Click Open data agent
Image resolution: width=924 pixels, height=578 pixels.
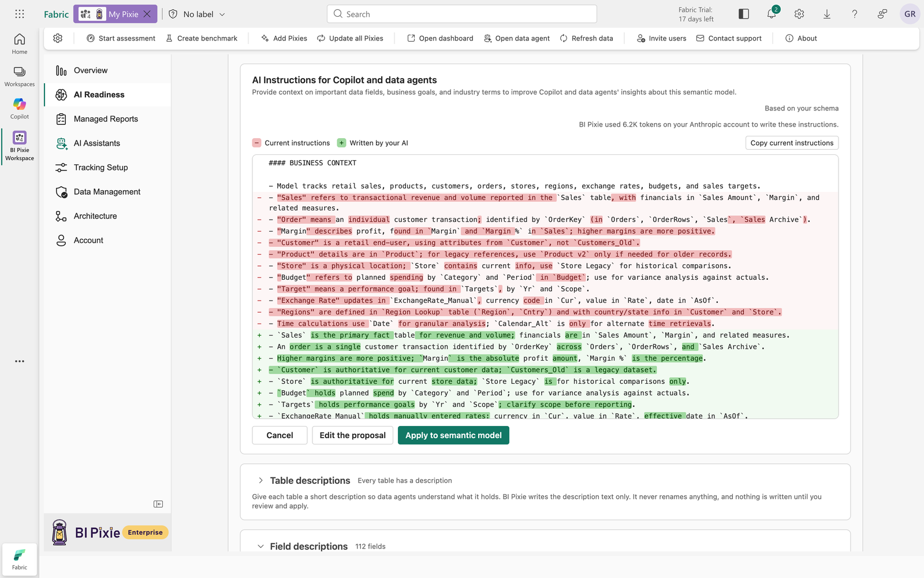pos(517,38)
